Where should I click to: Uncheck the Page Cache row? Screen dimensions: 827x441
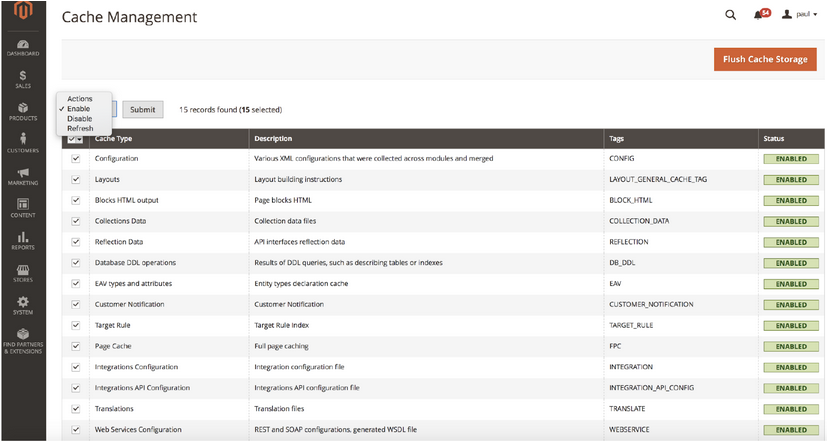click(x=75, y=346)
